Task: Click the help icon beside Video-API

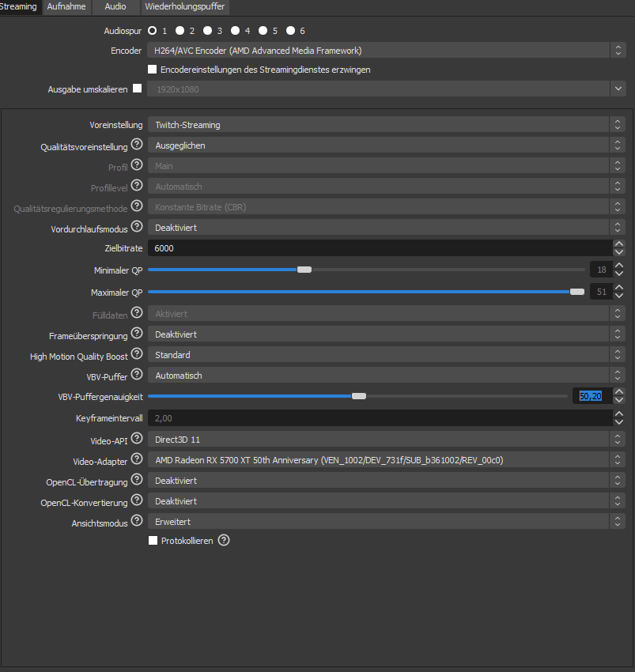Action: [137, 438]
